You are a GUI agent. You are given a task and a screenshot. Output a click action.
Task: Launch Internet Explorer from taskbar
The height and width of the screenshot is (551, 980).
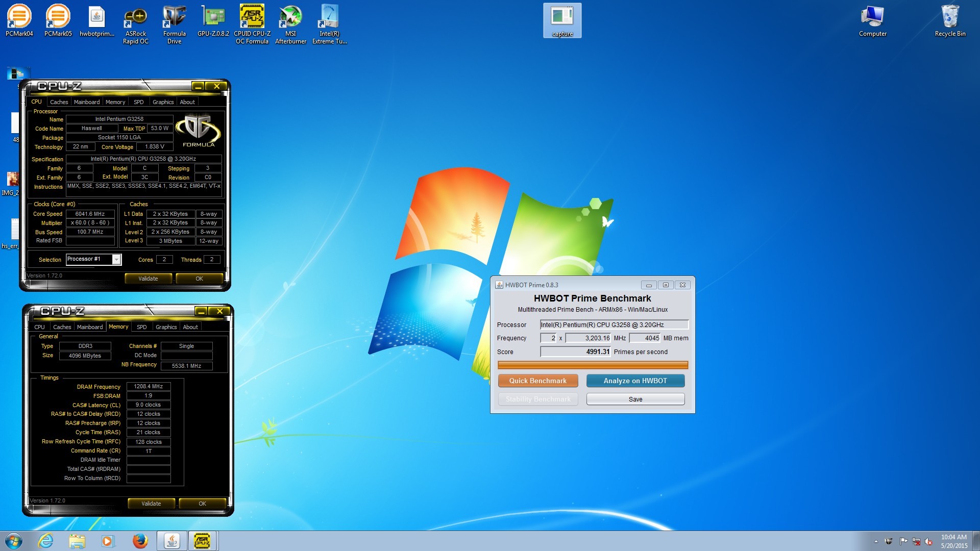click(46, 541)
